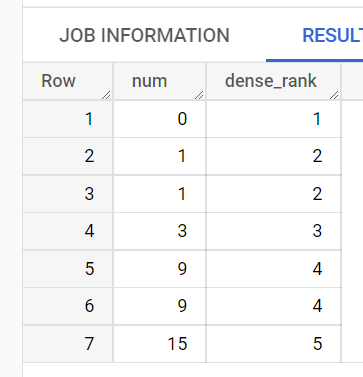Image resolution: width=363 pixels, height=377 pixels.
Task: Grab the dense_rank column resize handle
Action: coord(334,95)
